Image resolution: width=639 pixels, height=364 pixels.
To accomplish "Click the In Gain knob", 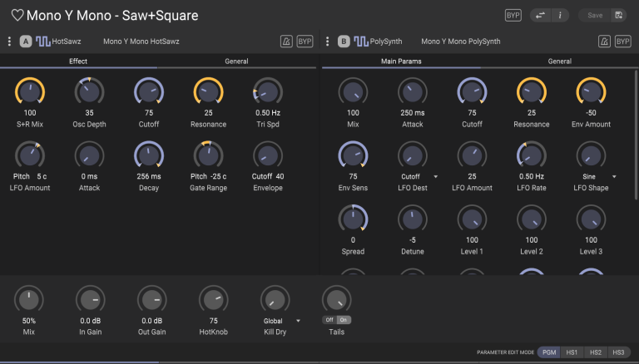I will click(x=91, y=300).
